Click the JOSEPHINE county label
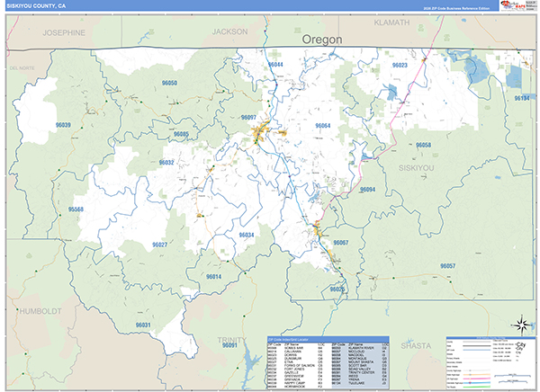This screenshot has height=392, width=540. coord(64,32)
